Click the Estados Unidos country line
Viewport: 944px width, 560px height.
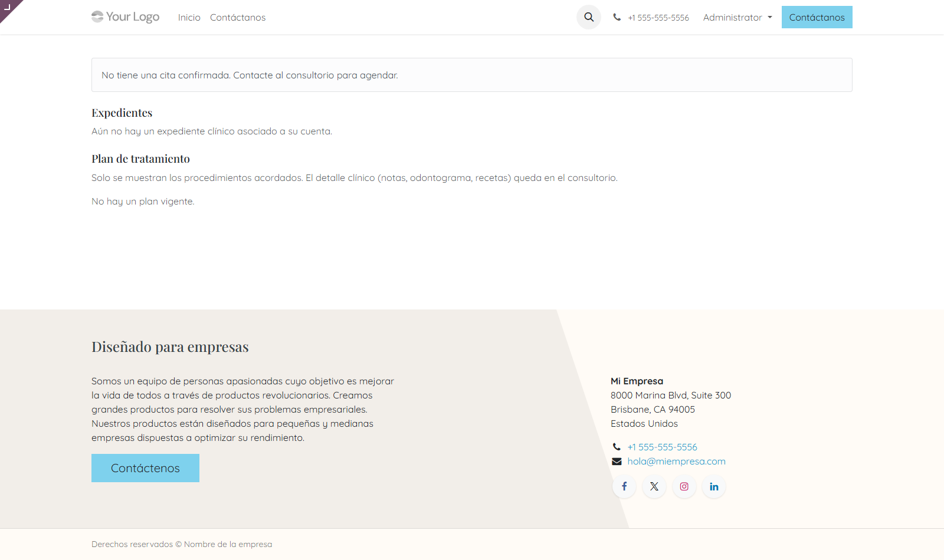pos(644,424)
